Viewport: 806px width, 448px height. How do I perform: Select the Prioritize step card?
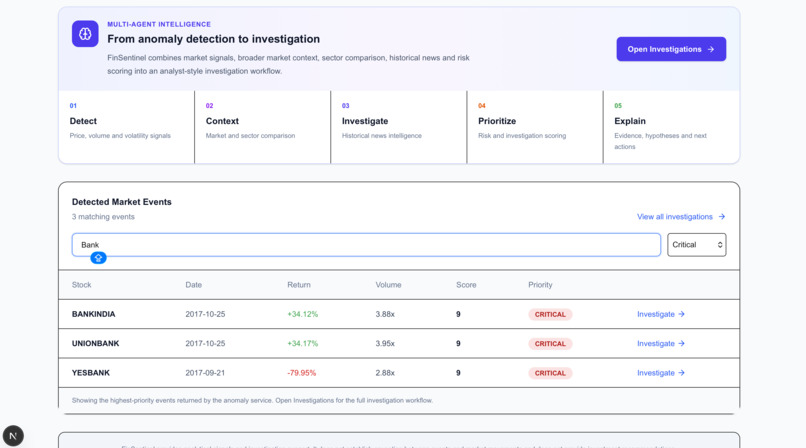coord(535,127)
